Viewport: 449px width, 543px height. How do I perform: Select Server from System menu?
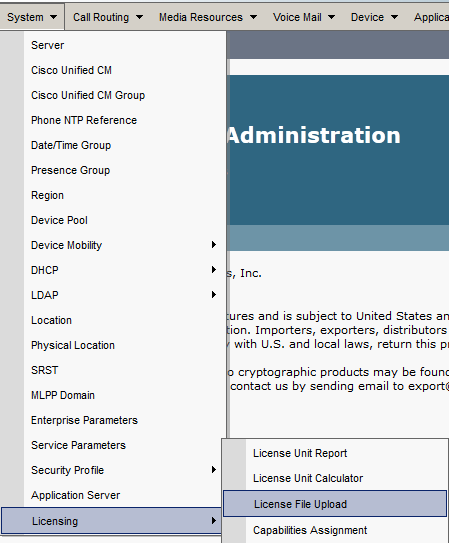coord(47,45)
